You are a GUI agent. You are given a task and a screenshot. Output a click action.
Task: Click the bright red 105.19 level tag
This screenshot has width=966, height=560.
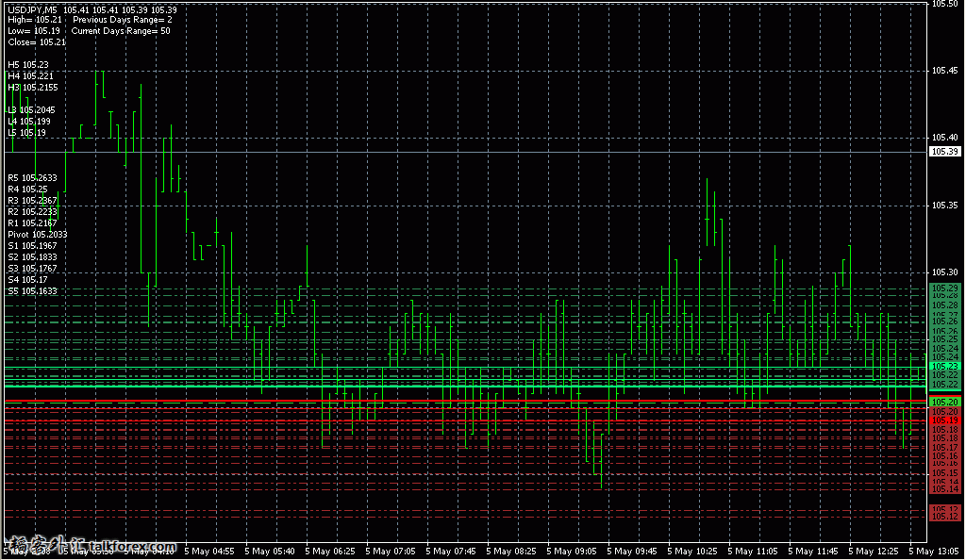(944, 420)
